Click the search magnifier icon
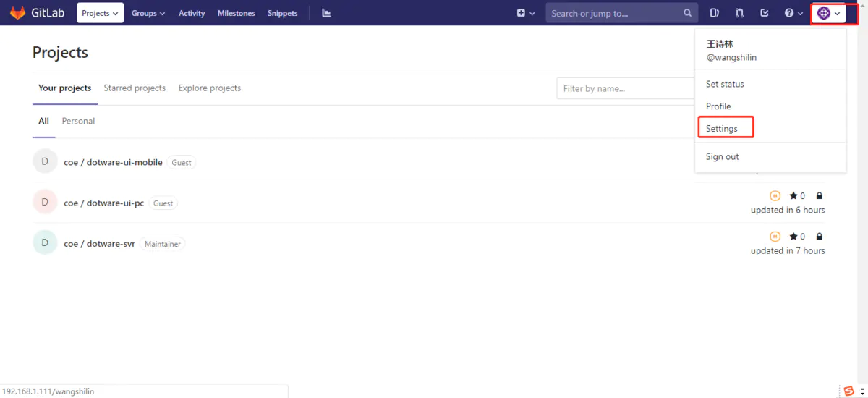 pyautogui.click(x=687, y=13)
